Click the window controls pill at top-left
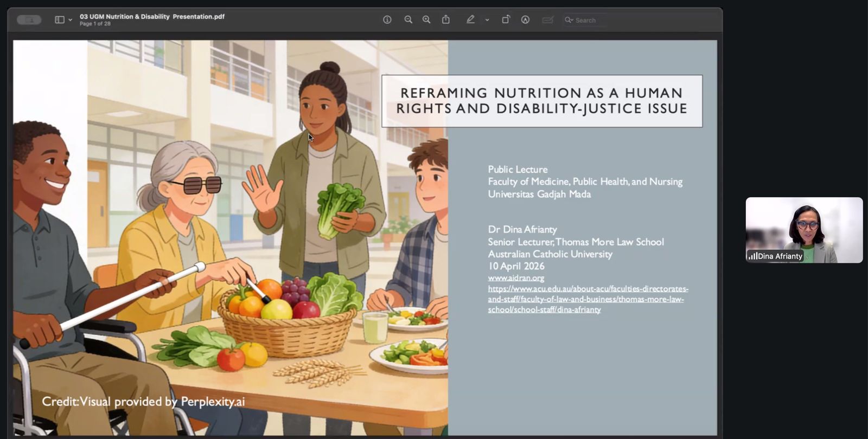This screenshot has width=868, height=439. pos(29,20)
